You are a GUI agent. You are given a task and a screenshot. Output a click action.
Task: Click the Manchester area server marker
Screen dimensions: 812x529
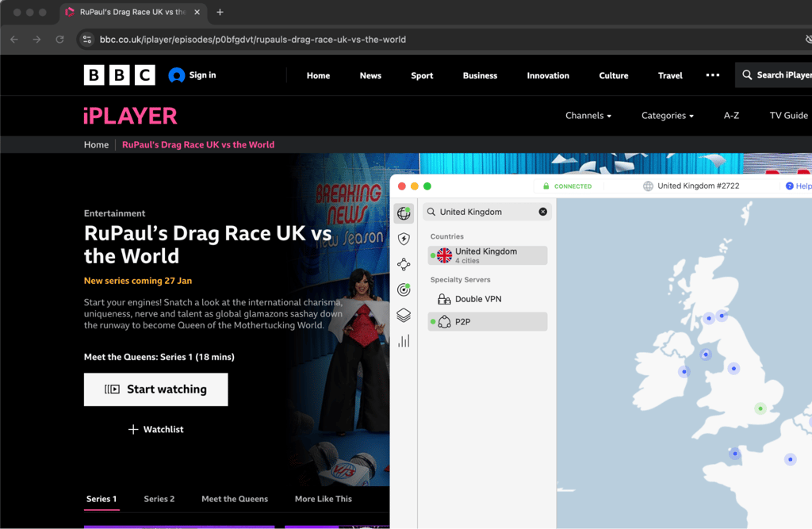733,368
